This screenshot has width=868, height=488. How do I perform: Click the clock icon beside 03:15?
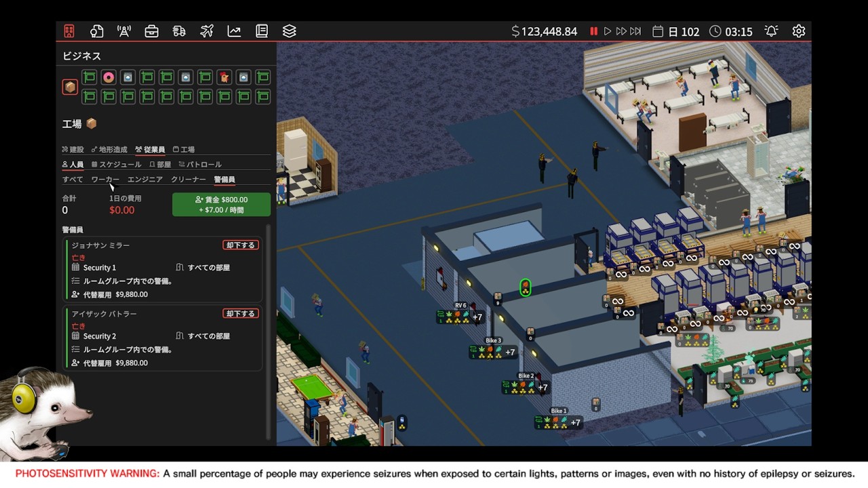point(715,31)
